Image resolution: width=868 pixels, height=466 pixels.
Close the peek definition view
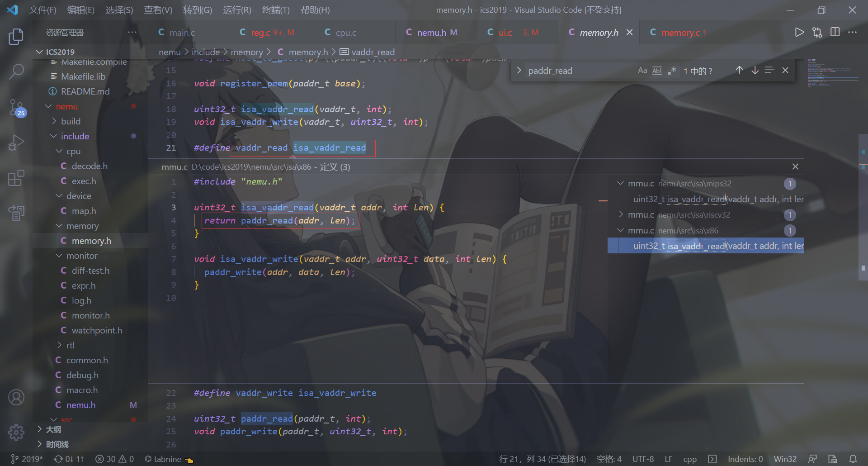[x=795, y=166]
